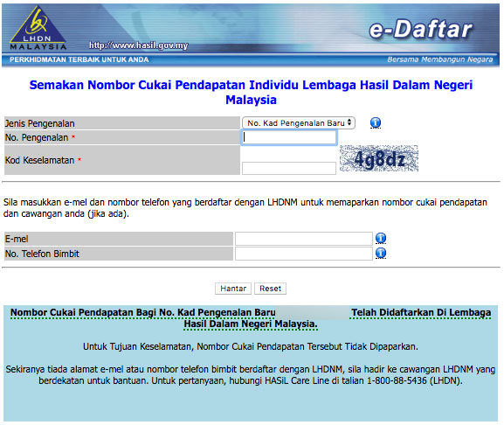Click the Untuk Tujuan Keselamatan notice line
Image resolution: width=504 pixels, height=425 pixels.
click(x=251, y=346)
